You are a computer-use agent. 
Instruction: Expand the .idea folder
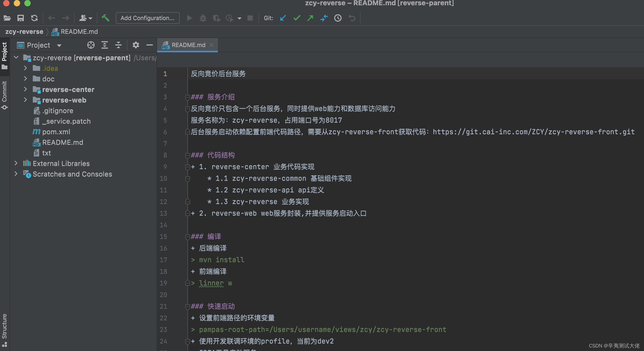click(25, 68)
